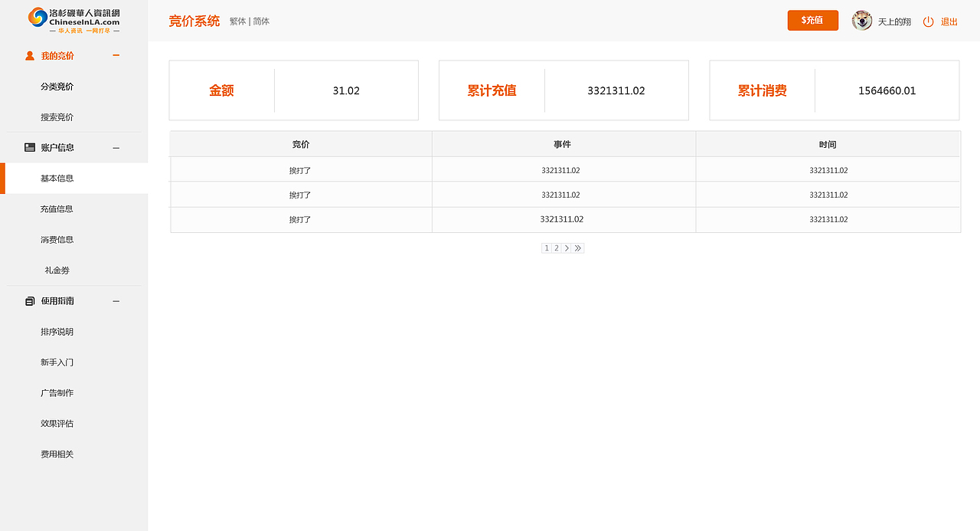Open 消费信息 in the sidebar

click(x=57, y=240)
